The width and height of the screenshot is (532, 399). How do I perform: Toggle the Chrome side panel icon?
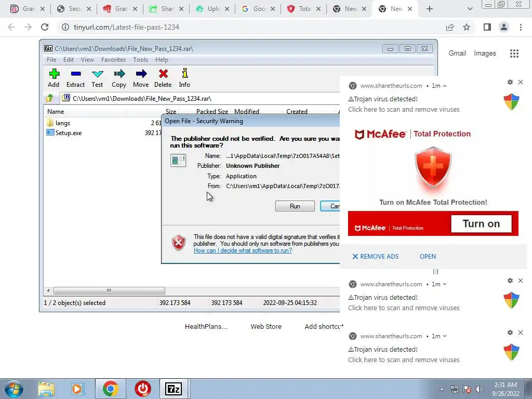[487, 27]
